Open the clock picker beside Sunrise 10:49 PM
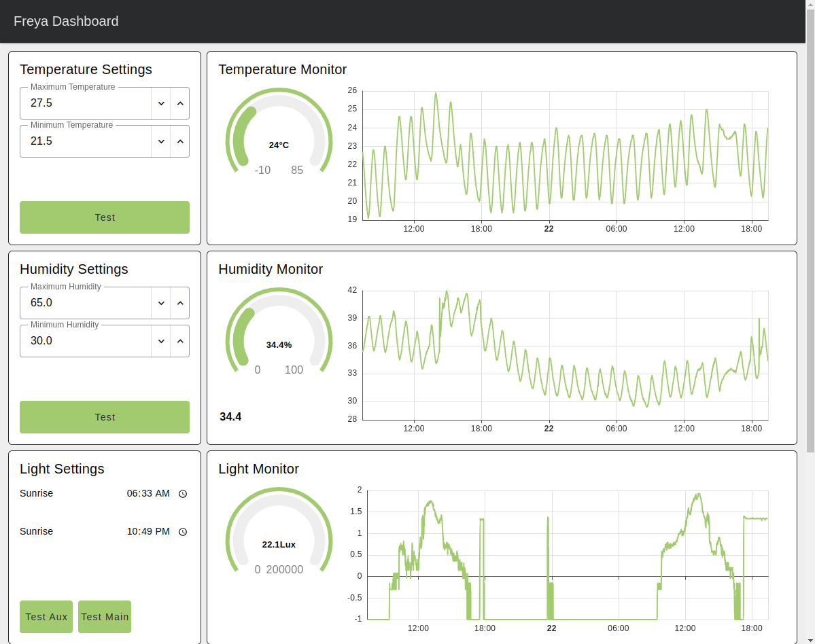Screen dimensions: 815x644 (x=182, y=532)
